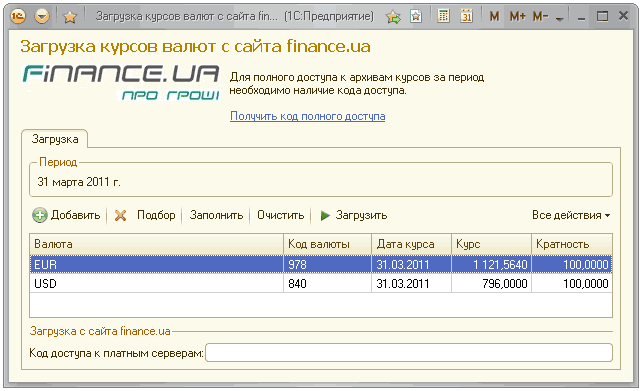Add to favorites using the page star icon
Screen dimensions: 641x391
pyautogui.click(x=416, y=16)
